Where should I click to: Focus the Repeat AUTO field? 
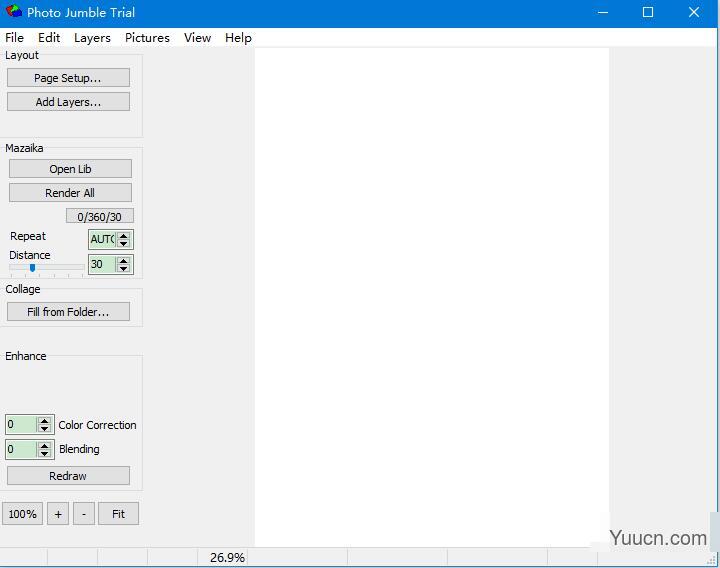click(x=103, y=239)
